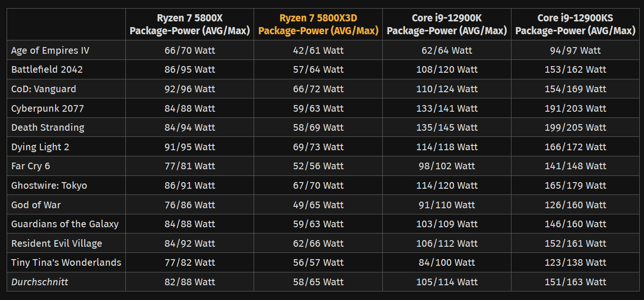
Task: Click 166/172 Watt in Dying Light 2 row
Action: click(x=575, y=147)
